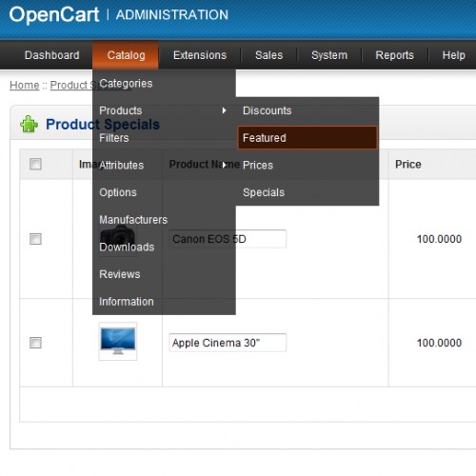Choose Filters in the Catalog dropdown
The image size is (476, 476).
(x=164, y=138)
